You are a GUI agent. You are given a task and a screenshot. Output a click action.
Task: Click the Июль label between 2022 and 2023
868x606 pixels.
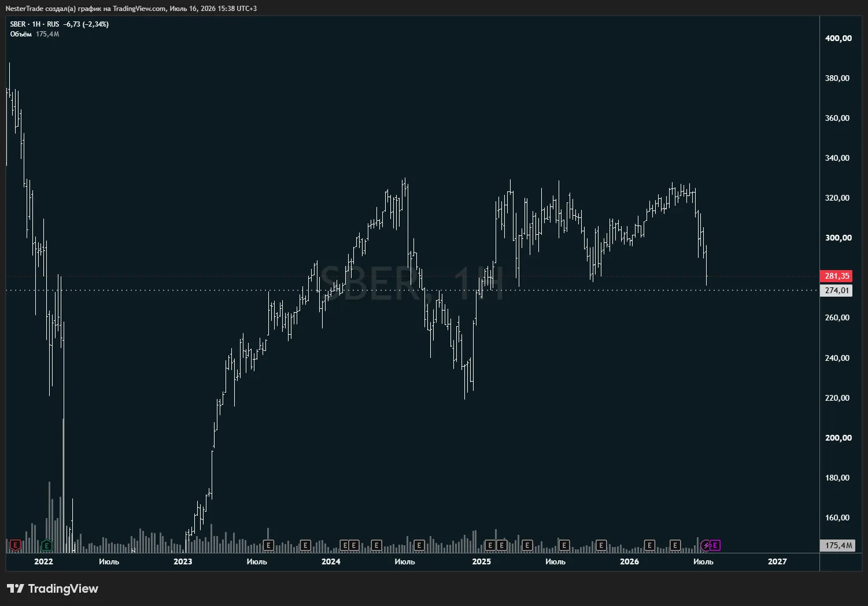tap(109, 561)
